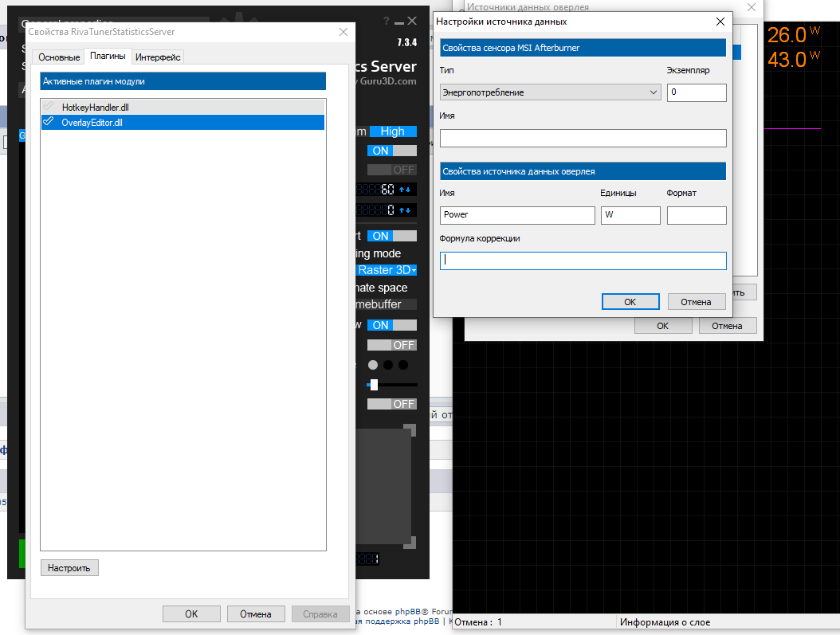Toggle the OFF switch below the slider
This screenshot has width=840, height=635.
tap(391, 404)
